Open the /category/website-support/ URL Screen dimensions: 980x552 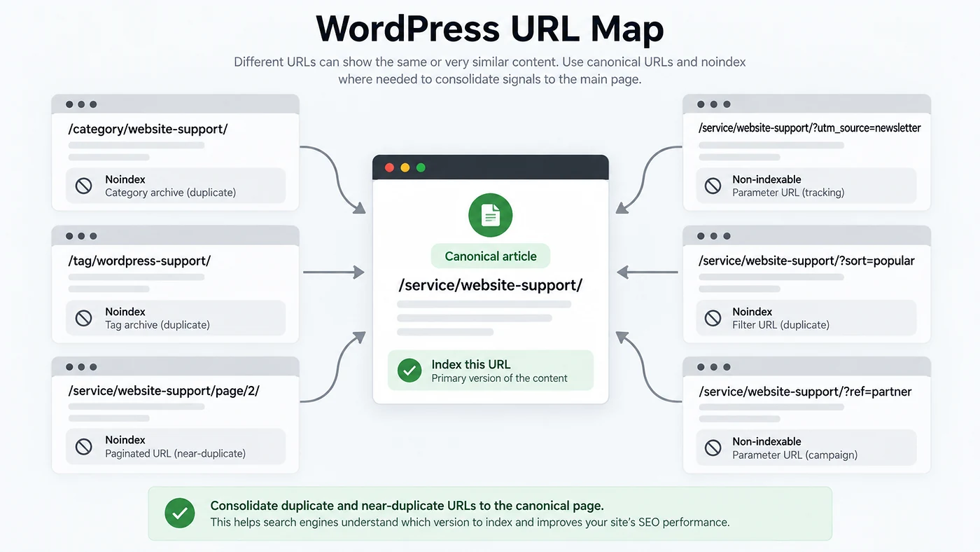pos(148,129)
